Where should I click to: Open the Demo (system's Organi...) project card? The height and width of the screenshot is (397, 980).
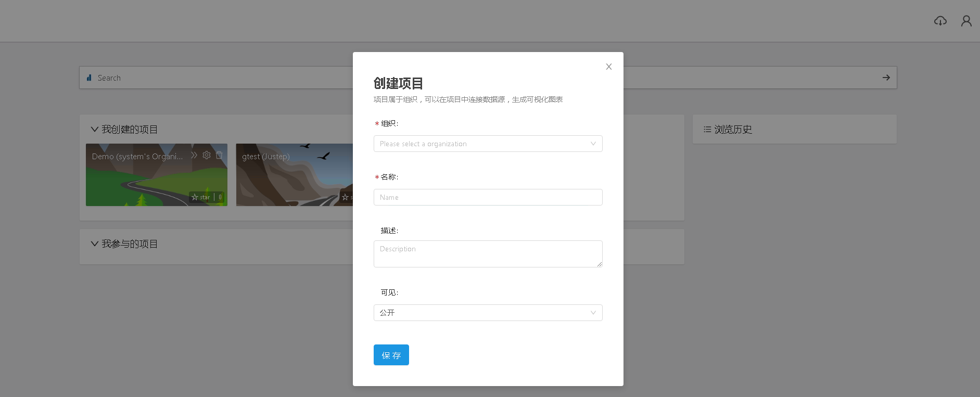tap(157, 175)
